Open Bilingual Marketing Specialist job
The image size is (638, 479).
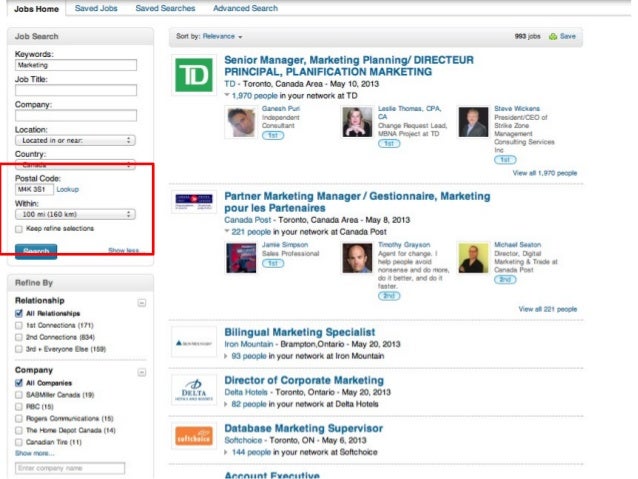click(x=299, y=332)
